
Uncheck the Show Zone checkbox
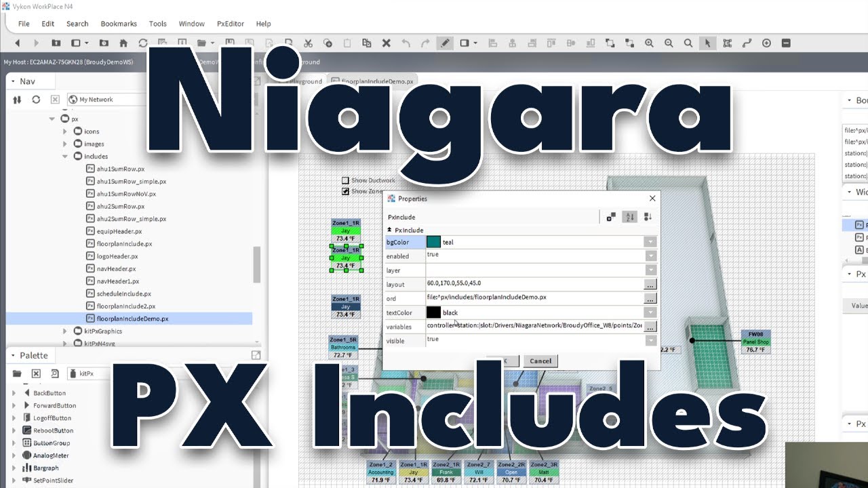(346, 192)
